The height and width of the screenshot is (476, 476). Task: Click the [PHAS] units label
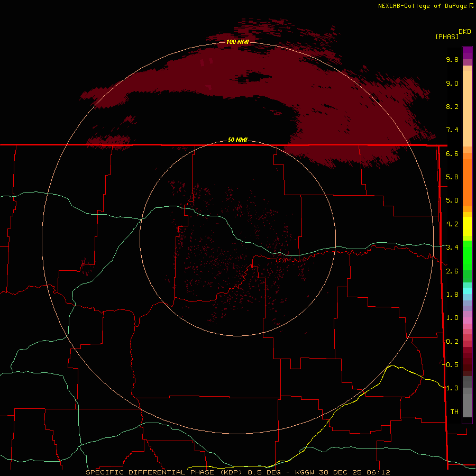(x=447, y=36)
